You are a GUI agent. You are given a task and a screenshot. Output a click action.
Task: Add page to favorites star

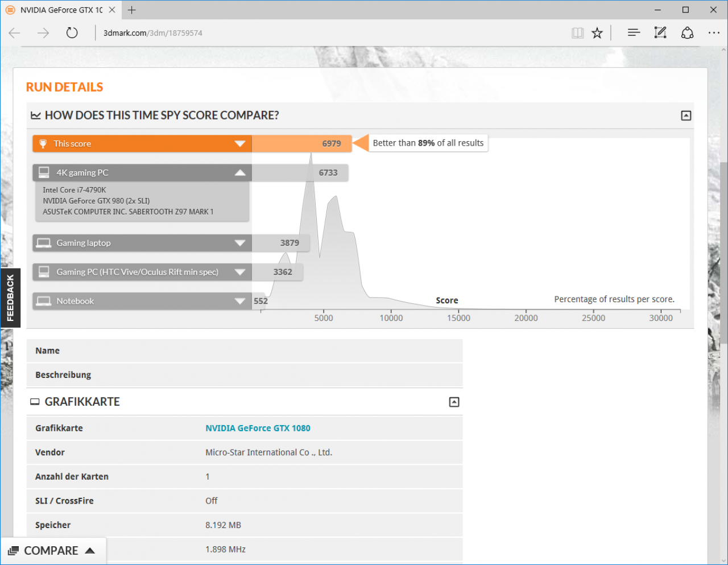(597, 33)
